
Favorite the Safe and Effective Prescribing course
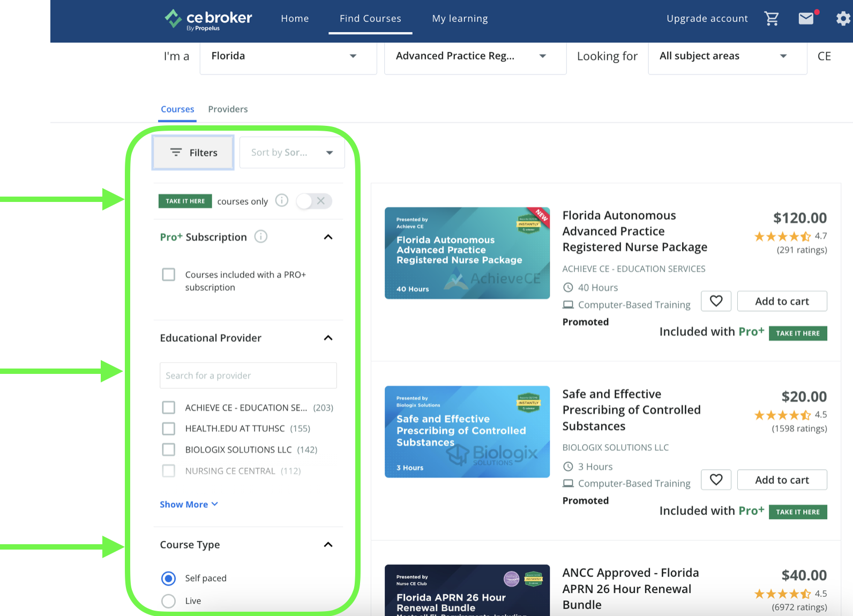[x=716, y=480]
